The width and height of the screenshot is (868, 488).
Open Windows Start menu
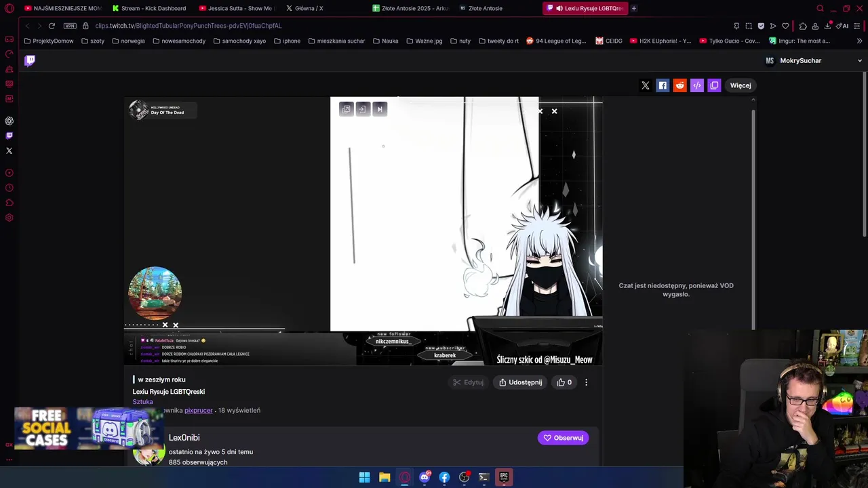pos(364,477)
